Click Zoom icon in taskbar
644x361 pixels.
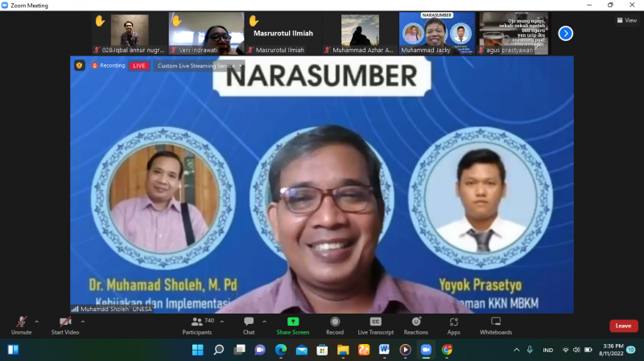click(426, 350)
